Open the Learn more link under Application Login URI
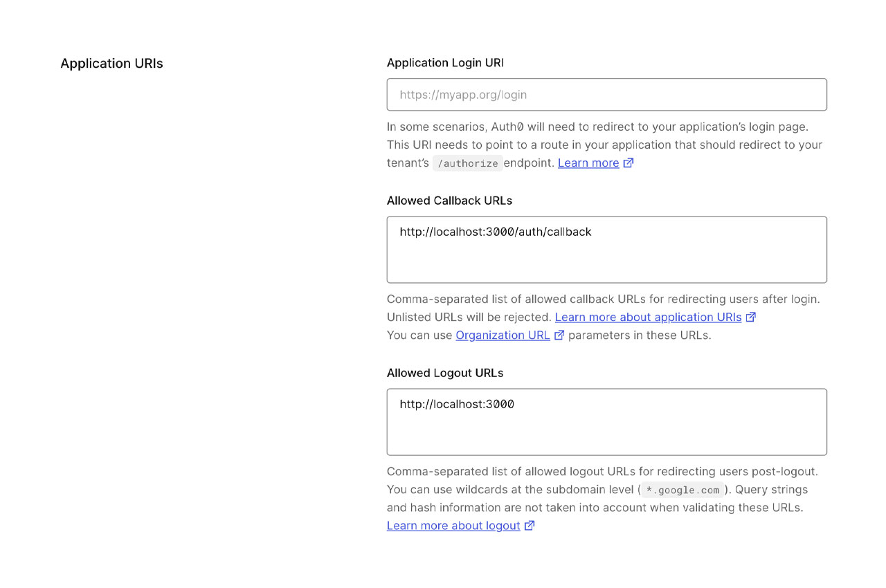886x588 pixels. point(588,162)
